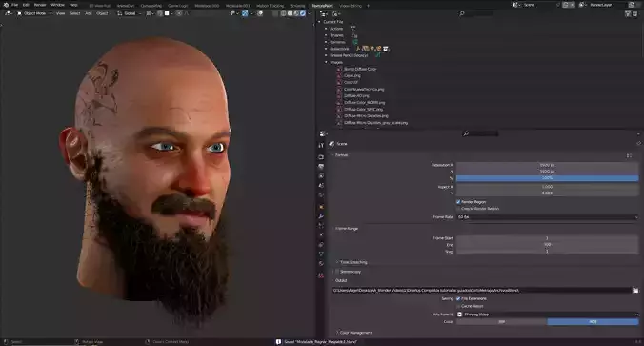The image size is (644, 346).
Task: Toggle proportional editing in viewport header
Action: pos(179,13)
